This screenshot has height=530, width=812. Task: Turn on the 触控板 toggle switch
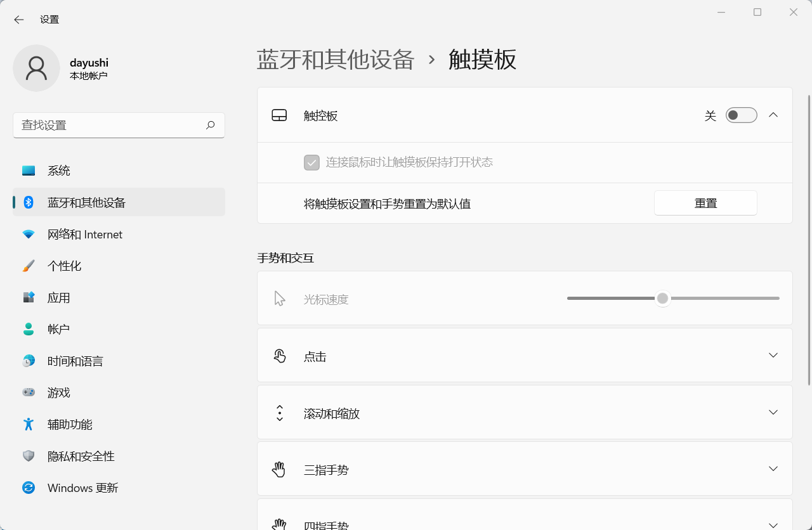click(741, 115)
